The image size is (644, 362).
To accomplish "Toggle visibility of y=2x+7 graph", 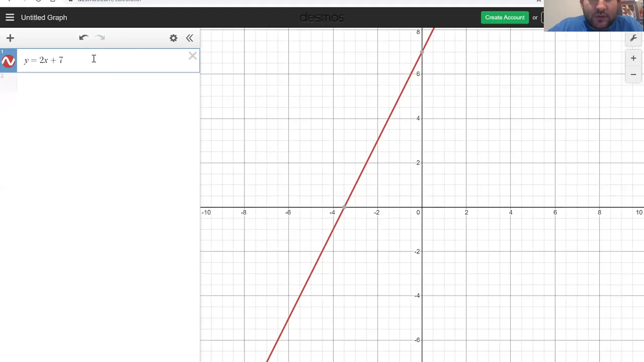I will click(8, 61).
